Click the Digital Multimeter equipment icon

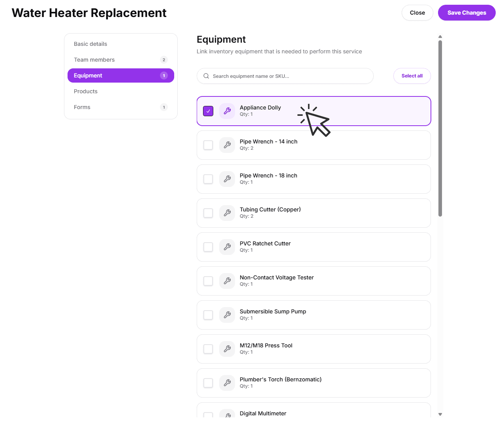(227, 415)
